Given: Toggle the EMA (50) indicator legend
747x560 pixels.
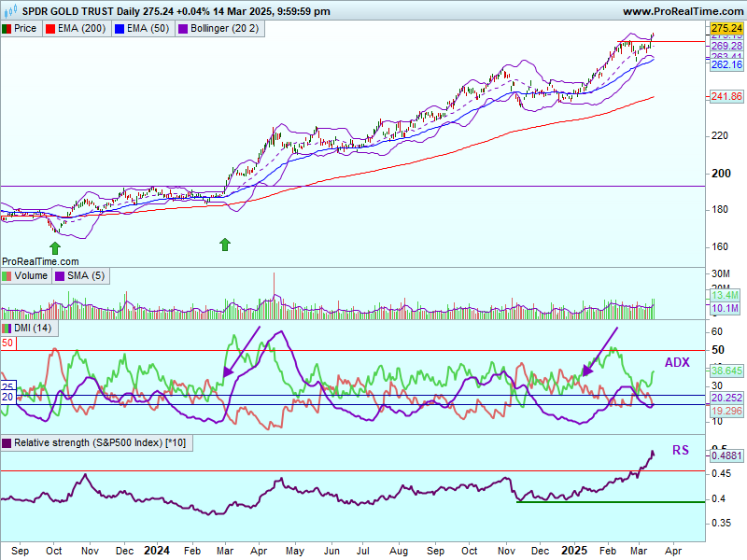Looking at the screenshot, I should coord(142,29).
